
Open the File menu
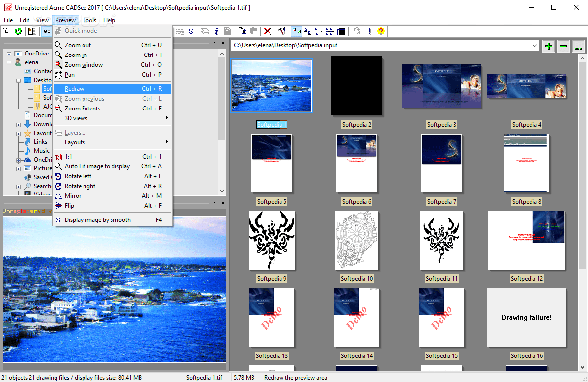pos(8,20)
